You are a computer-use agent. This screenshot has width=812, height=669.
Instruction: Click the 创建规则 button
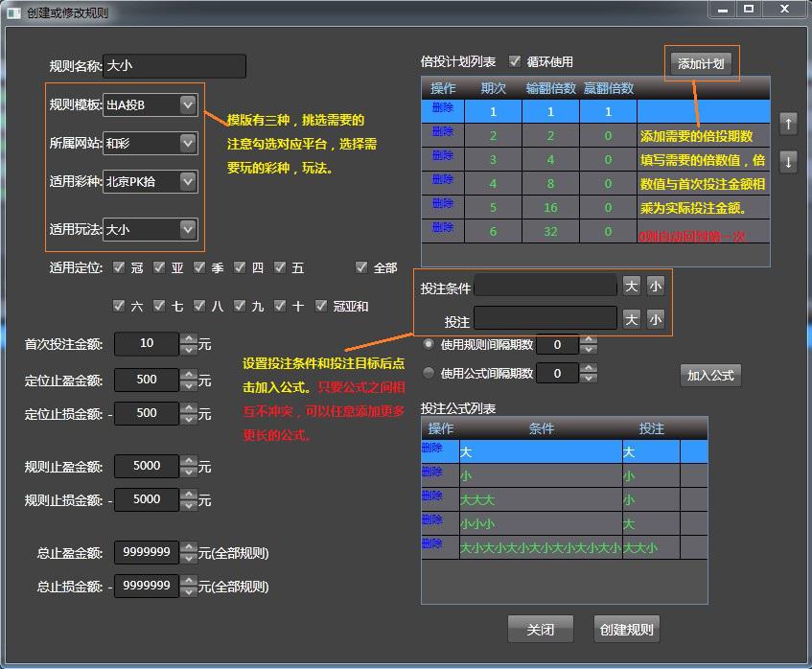[626, 630]
